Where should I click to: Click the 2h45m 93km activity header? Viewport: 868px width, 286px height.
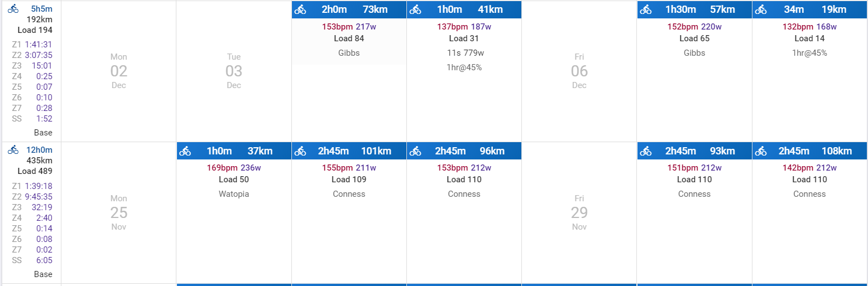click(694, 151)
